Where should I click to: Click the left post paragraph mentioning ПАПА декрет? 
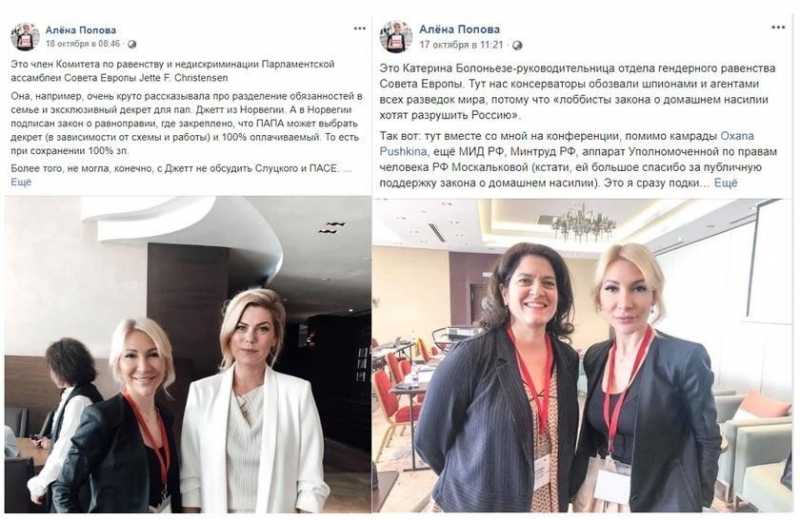coord(186,123)
